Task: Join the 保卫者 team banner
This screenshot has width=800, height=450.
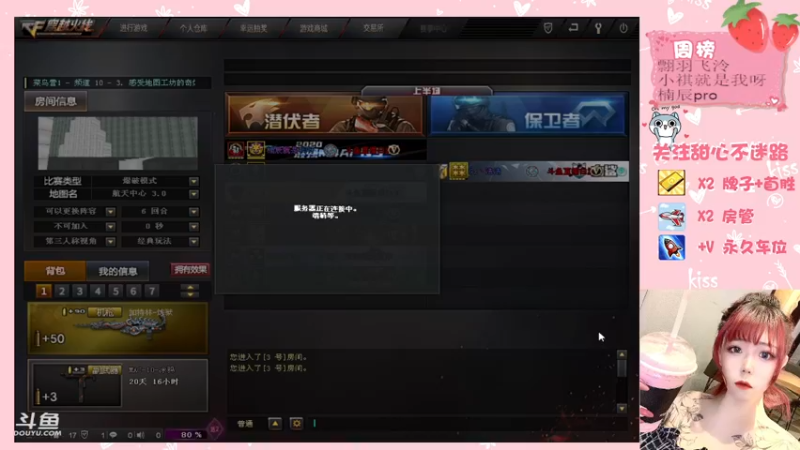Action: (528, 115)
